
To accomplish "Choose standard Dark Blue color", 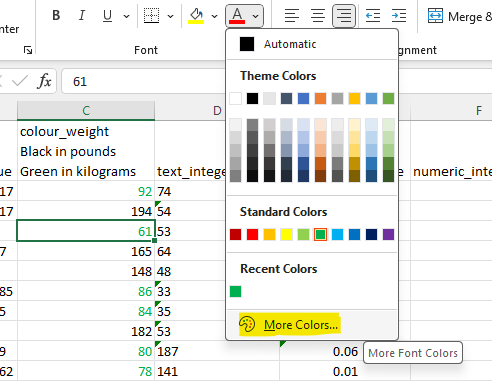I will (371, 235).
